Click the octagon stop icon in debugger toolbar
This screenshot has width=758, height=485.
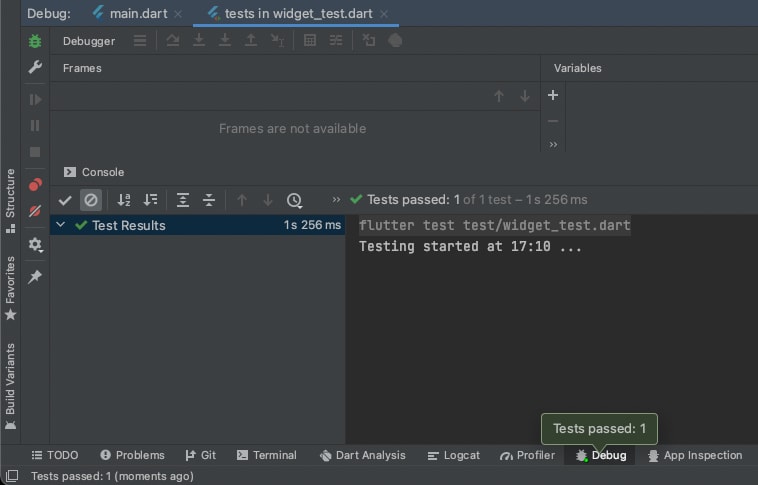coord(395,41)
